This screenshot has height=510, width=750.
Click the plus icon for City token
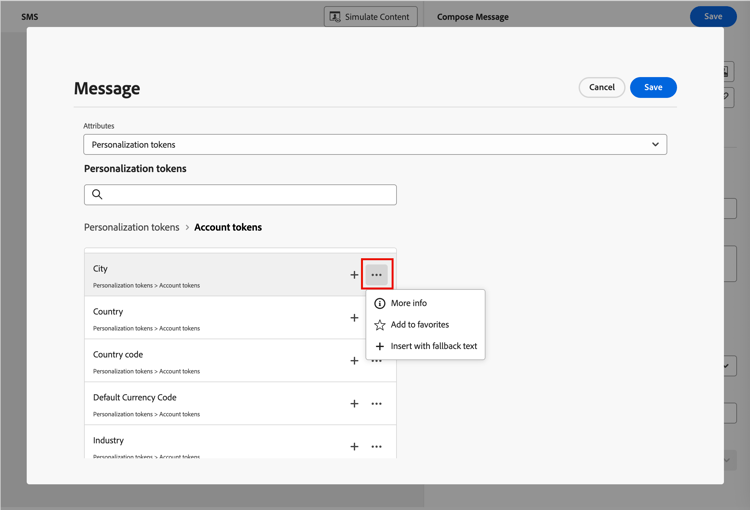pyautogui.click(x=354, y=275)
